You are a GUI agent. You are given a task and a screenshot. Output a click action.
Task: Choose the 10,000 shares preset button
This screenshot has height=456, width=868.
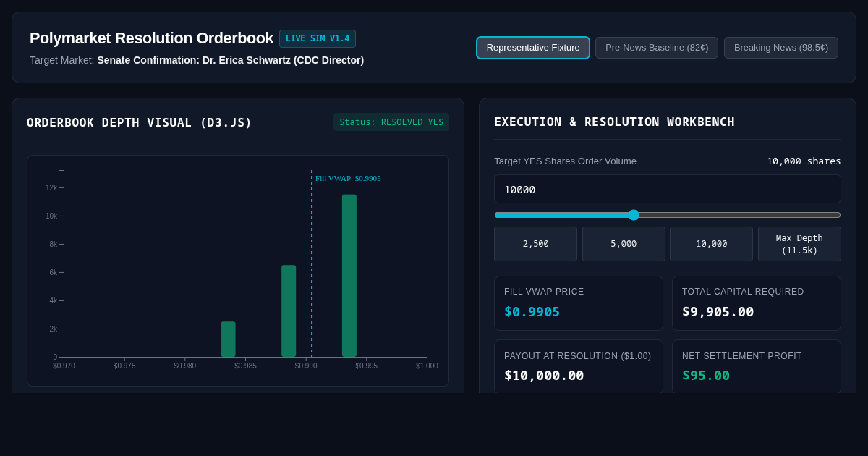tap(711, 244)
